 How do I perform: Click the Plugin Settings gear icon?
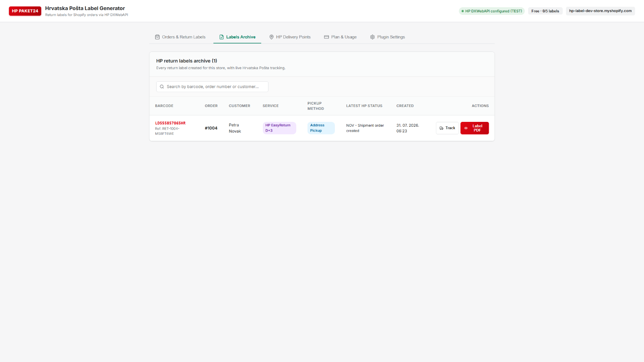(372, 37)
